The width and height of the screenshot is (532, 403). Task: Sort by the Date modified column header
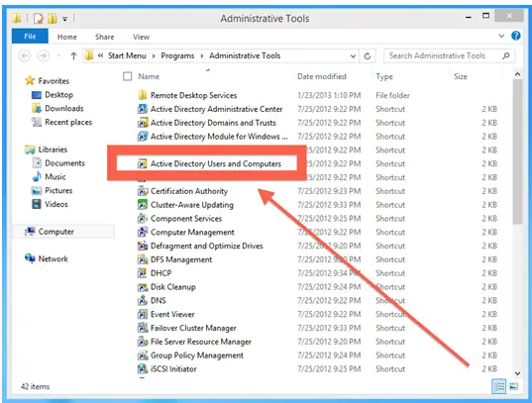tap(322, 76)
